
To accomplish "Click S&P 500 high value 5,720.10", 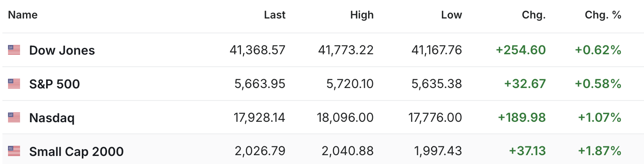I will 350,84.
